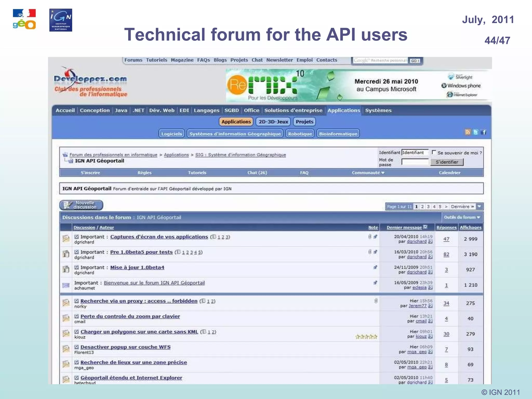This screenshot has height=399, width=532.
Task: Open the SIG breadcrumb link
Action: [241, 155]
